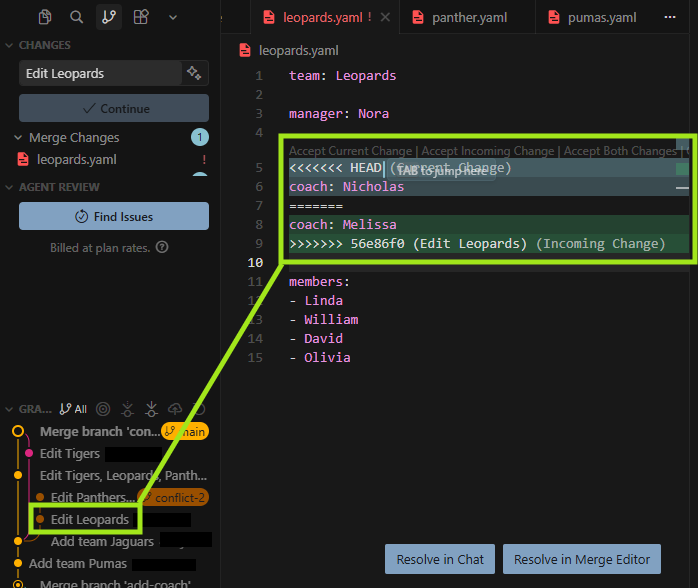This screenshot has width=698, height=588.
Task: Select the Source Control icon
Action: [x=109, y=17]
